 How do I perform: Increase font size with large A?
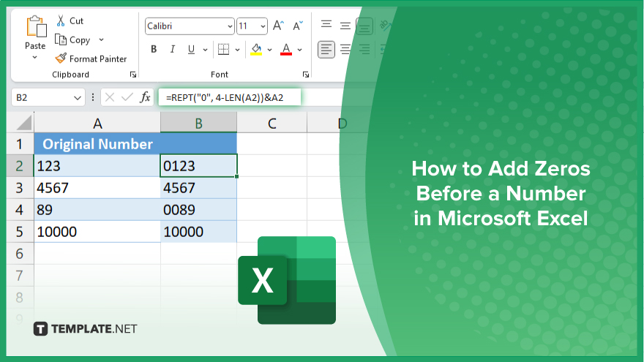click(x=278, y=26)
